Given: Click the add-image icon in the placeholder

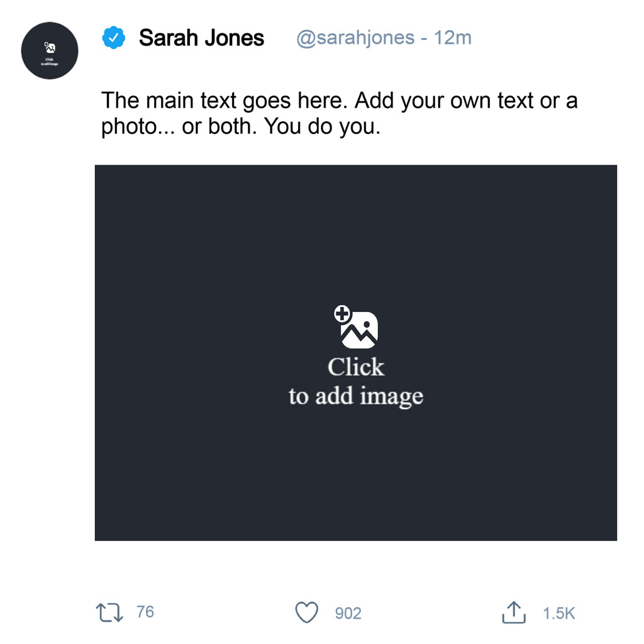Looking at the screenshot, I should tap(356, 328).
